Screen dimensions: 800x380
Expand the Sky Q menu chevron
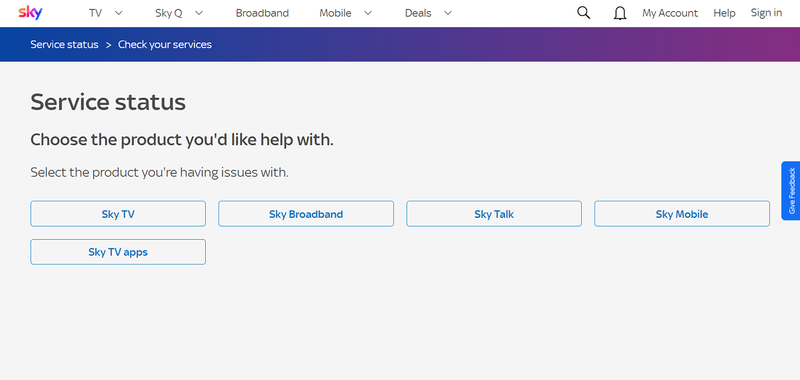(199, 13)
